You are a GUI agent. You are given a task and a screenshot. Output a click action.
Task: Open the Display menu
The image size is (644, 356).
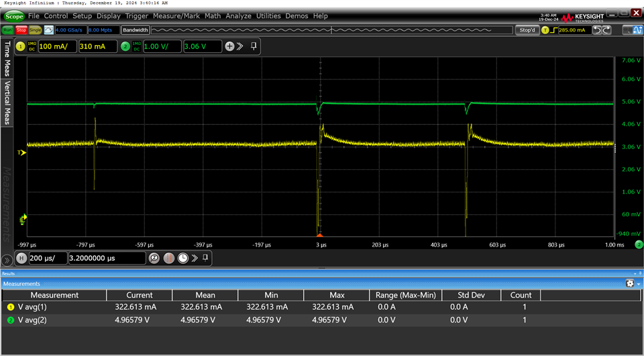(109, 16)
